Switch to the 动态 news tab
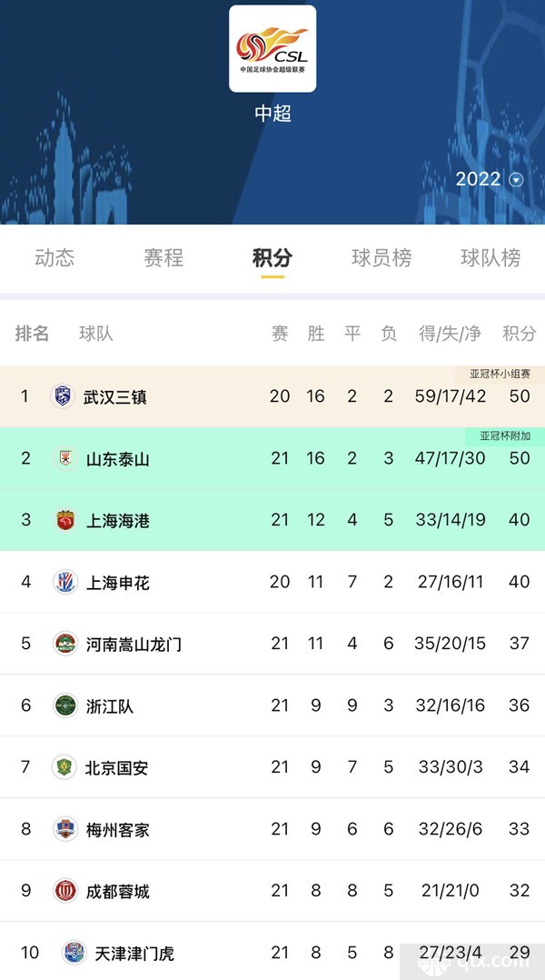Screen dimensions: 545x980 tap(53, 258)
